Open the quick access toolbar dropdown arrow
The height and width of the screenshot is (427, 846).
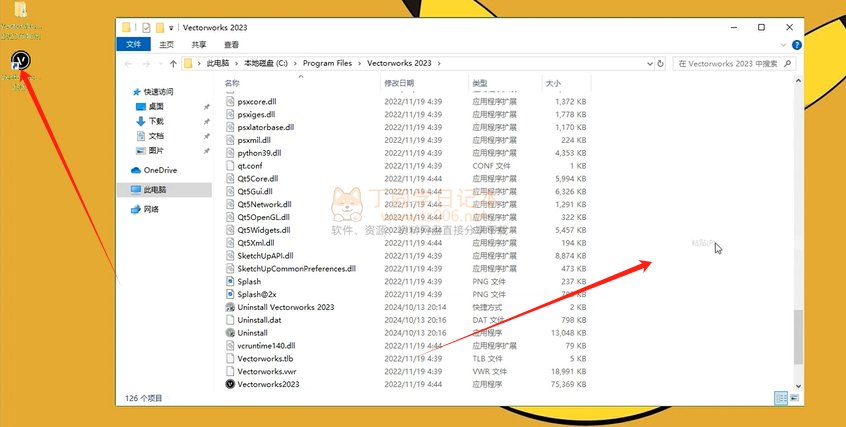click(171, 28)
